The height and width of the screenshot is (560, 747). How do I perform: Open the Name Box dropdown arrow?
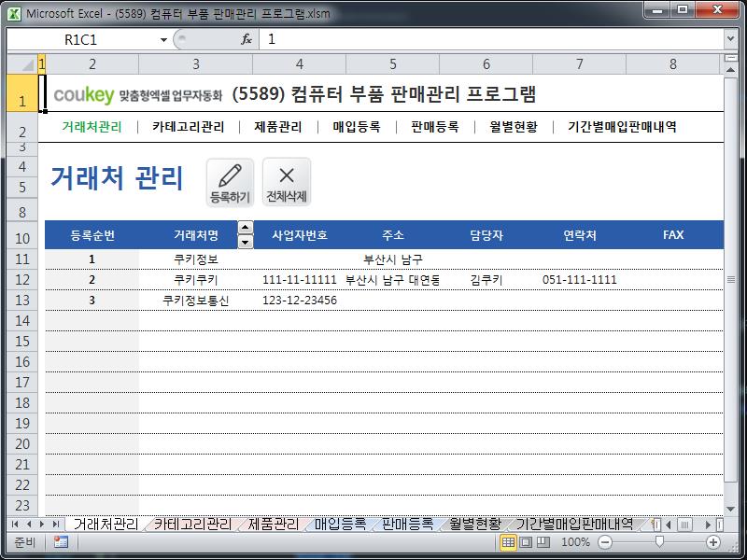163,39
